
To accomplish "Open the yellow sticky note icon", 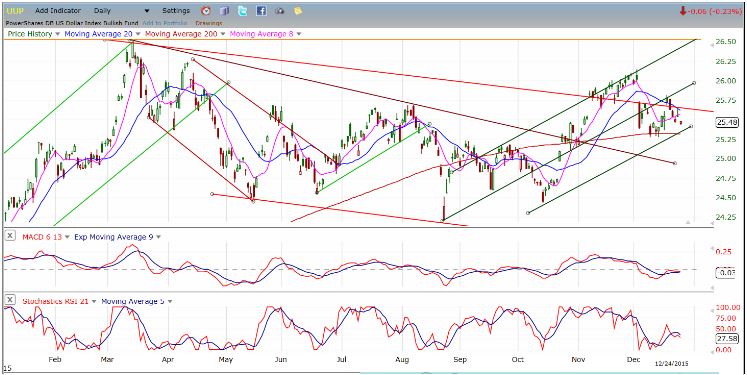I will click(298, 10).
